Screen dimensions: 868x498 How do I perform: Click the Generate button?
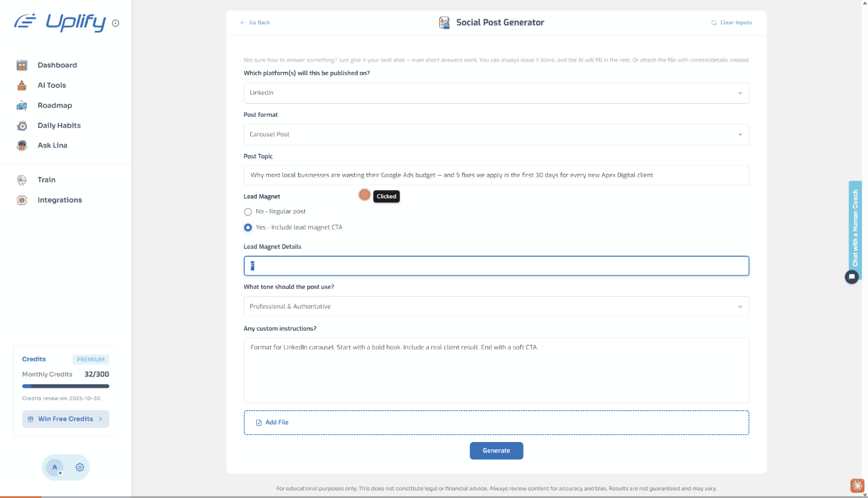(x=496, y=451)
